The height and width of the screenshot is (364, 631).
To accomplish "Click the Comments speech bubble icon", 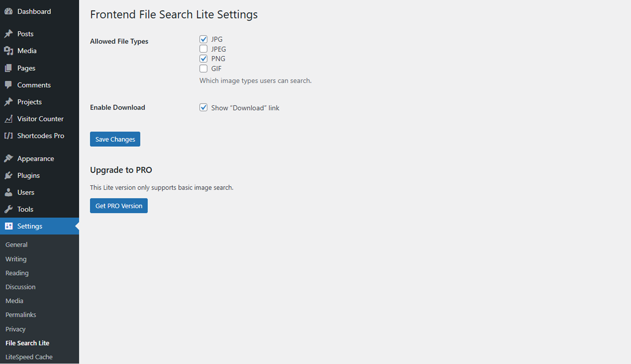I will click(8, 85).
